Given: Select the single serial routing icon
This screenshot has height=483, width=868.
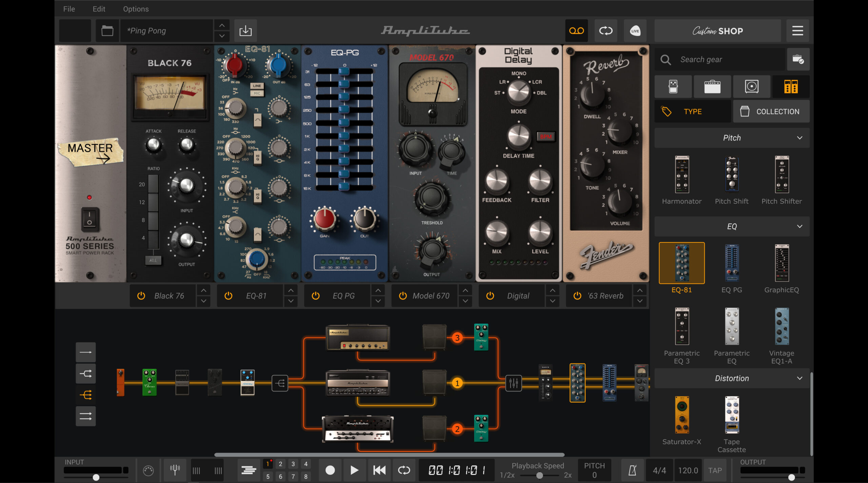Looking at the screenshot, I should (x=86, y=353).
